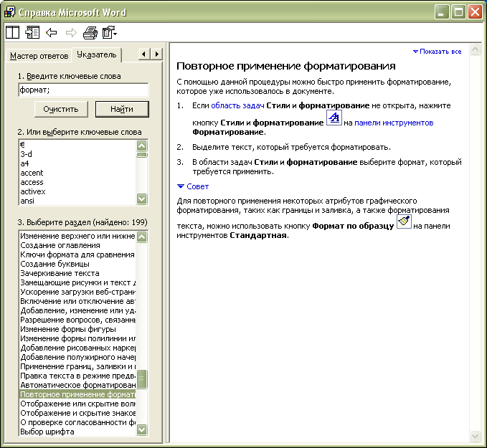487x448 pixels.
Task: Click Word Help icon in title bar
Action: 9,11
